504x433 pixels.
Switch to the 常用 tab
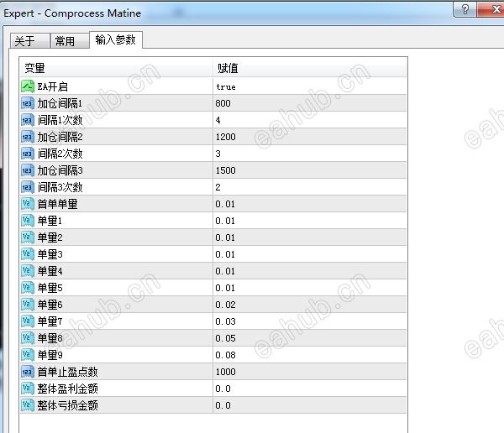coord(70,41)
